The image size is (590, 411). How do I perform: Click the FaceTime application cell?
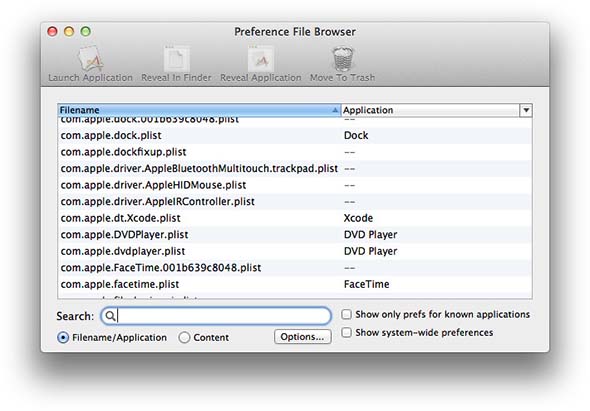click(366, 285)
